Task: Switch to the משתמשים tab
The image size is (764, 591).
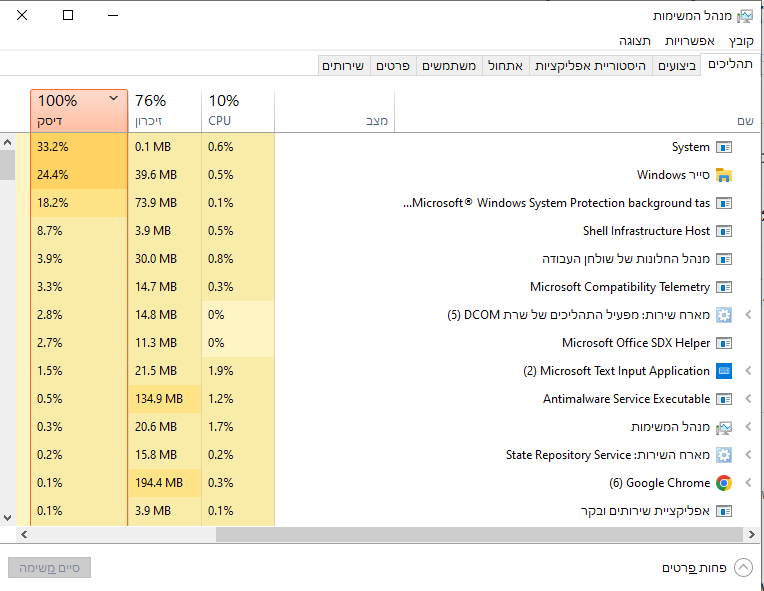Action: click(x=449, y=66)
